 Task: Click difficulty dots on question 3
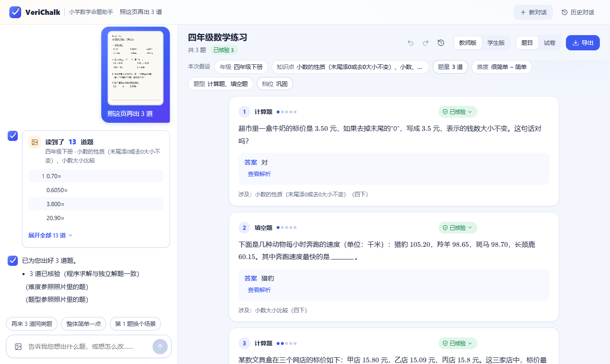pos(286,343)
